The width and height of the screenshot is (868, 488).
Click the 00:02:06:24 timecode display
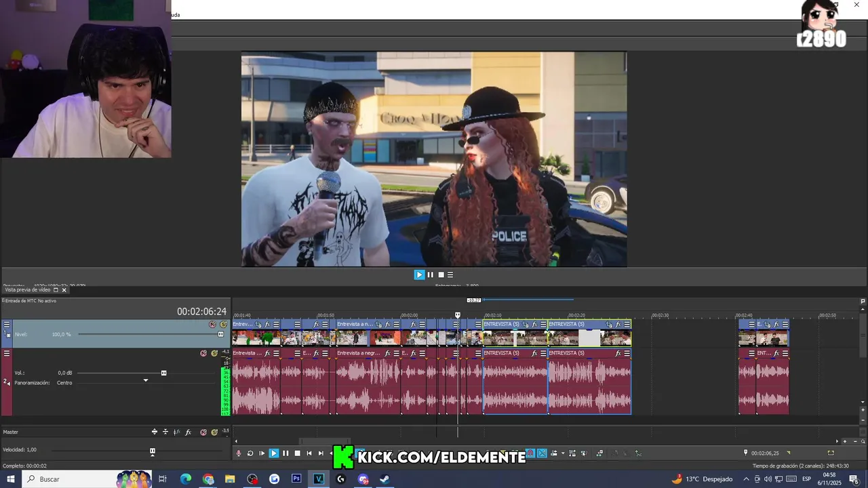click(x=201, y=312)
